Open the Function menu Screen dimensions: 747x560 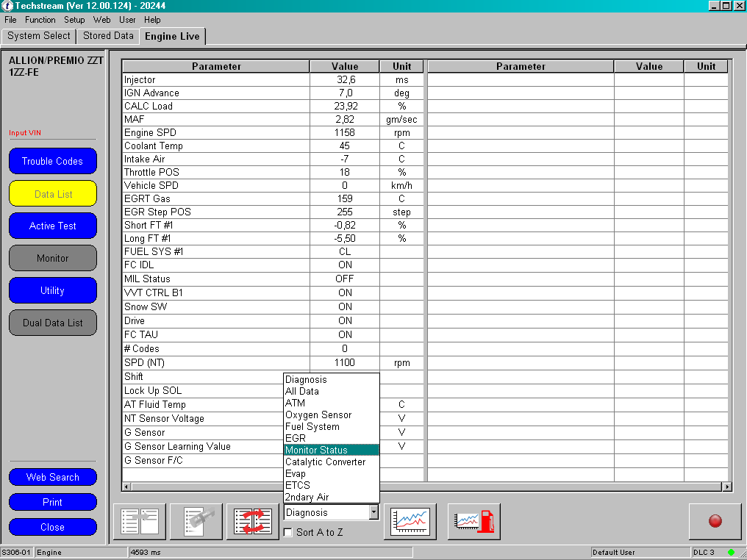(40, 20)
